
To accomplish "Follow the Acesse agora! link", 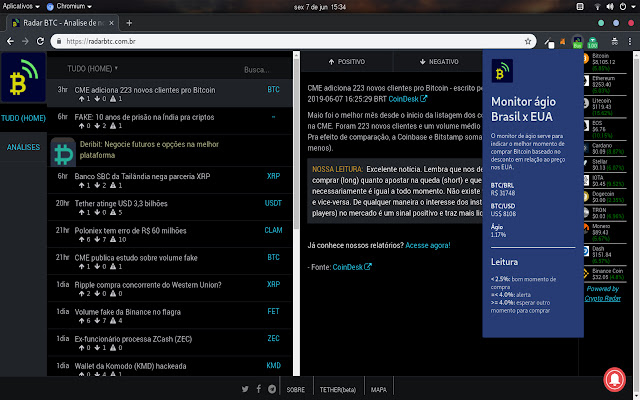I will pyautogui.click(x=428, y=245).
